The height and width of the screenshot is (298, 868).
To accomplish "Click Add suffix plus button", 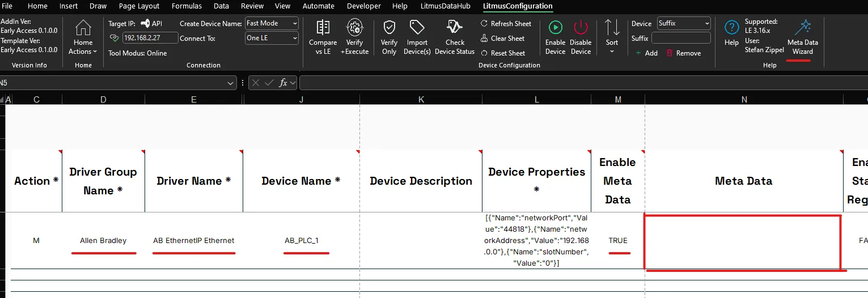I will (646, 53).
